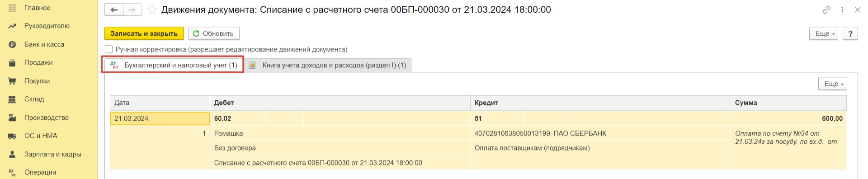Open the Покупки cart icon
868x179 pixels.
[x=12, y=81]
